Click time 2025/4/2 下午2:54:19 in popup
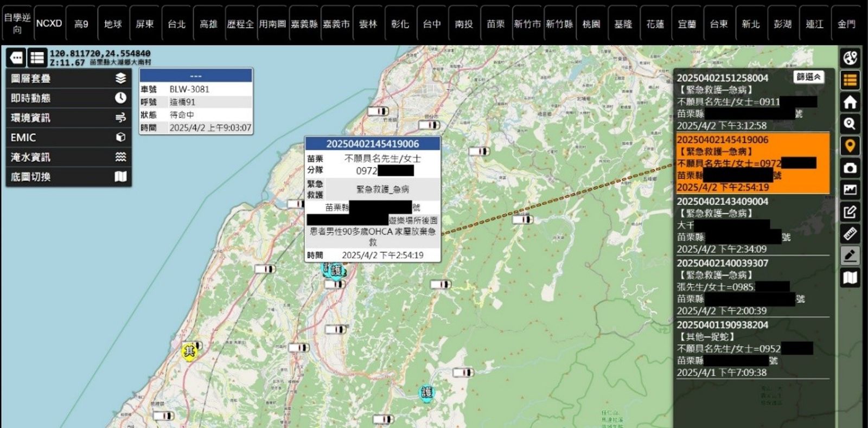Screen dimensions: 868x428 382,255
